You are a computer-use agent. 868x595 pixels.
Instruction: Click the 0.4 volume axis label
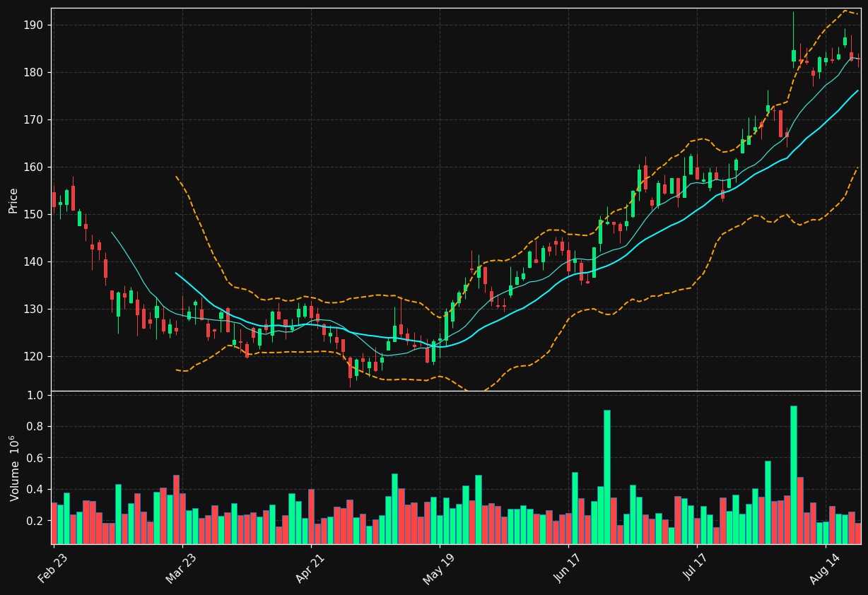35,490
